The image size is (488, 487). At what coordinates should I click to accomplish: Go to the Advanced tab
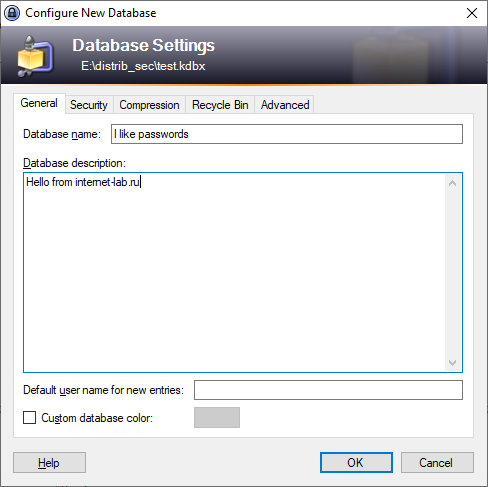[285, 105]
